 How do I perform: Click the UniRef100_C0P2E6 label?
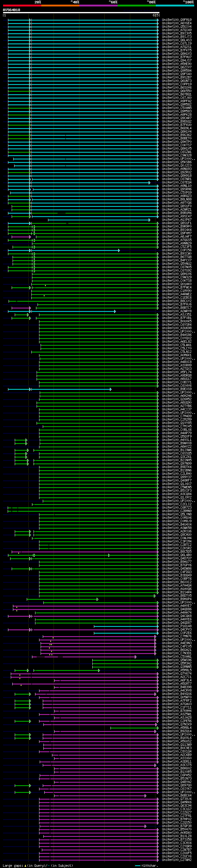(x=177, y=633)
